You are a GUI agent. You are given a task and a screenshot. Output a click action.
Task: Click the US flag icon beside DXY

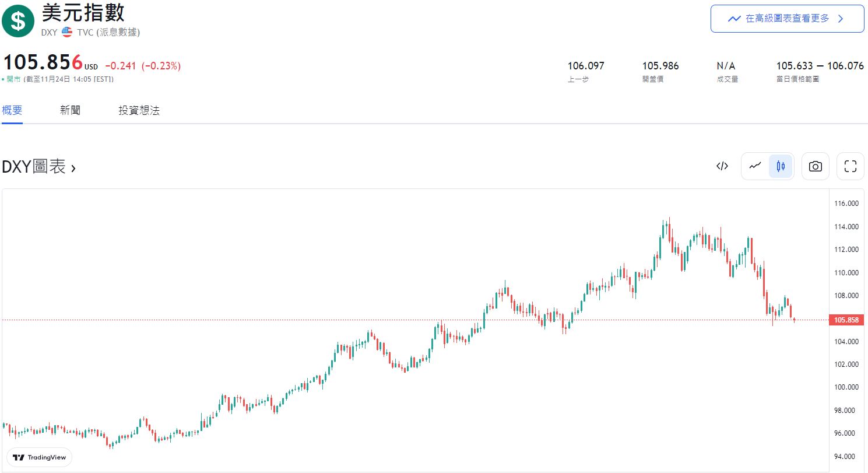[x=67, y=32]
